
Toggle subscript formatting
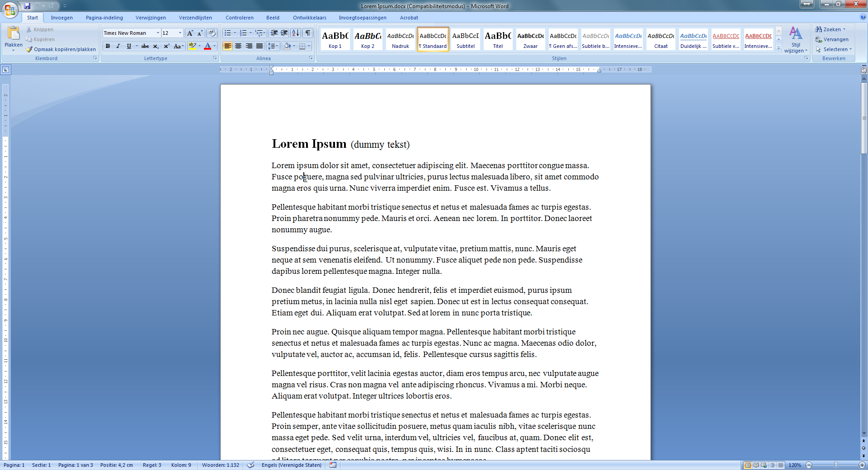click(x=156, y=46)
